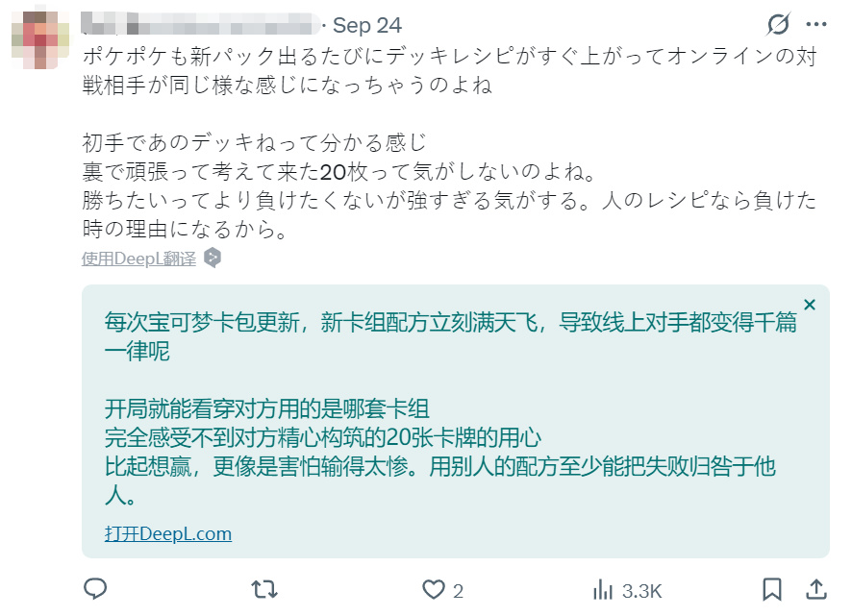Open the 打开DeepL.com link
Viewport: 852px width, 616px height.
(x=168, y=534)
